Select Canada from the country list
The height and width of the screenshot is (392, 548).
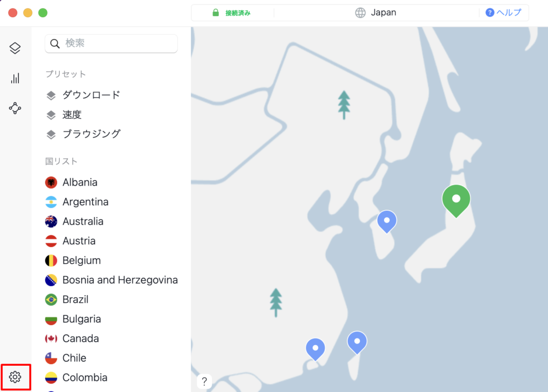pyautogui.click(x=72, y=339)
